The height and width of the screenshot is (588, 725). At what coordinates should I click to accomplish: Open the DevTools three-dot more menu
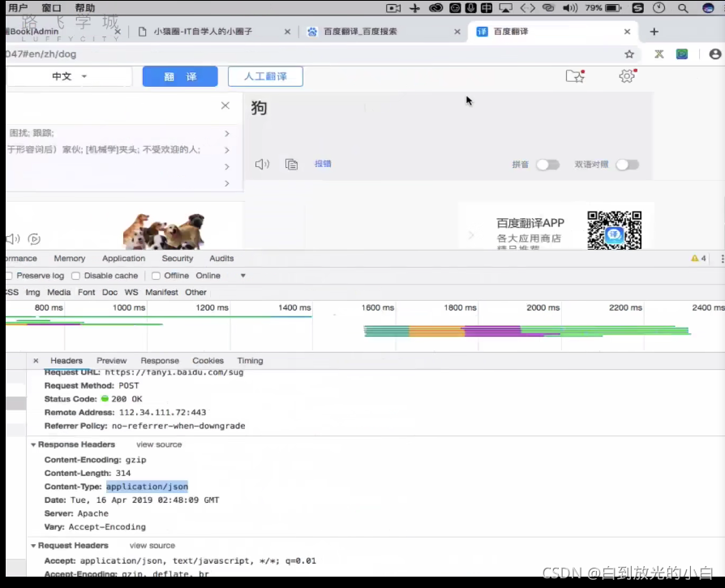(722, 259)
